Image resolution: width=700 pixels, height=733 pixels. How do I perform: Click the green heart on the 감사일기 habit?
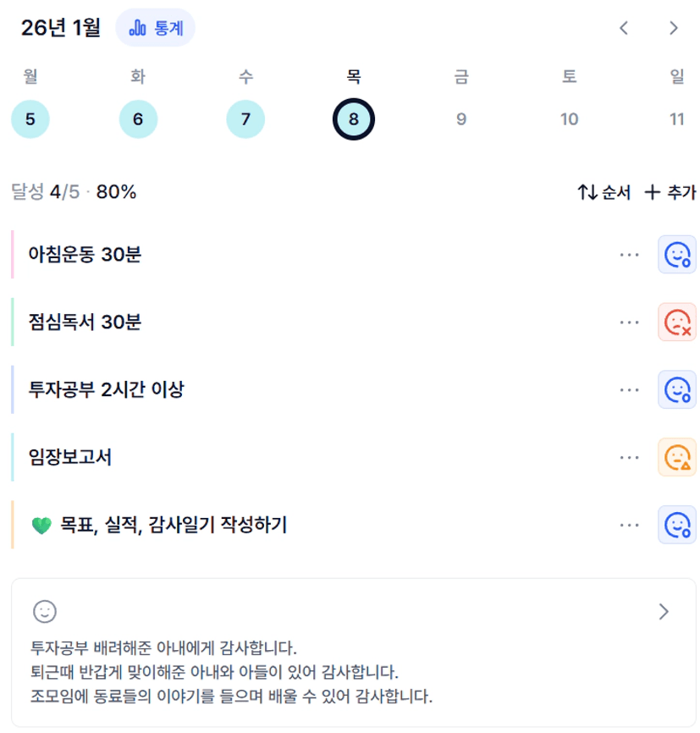(41, 526)
